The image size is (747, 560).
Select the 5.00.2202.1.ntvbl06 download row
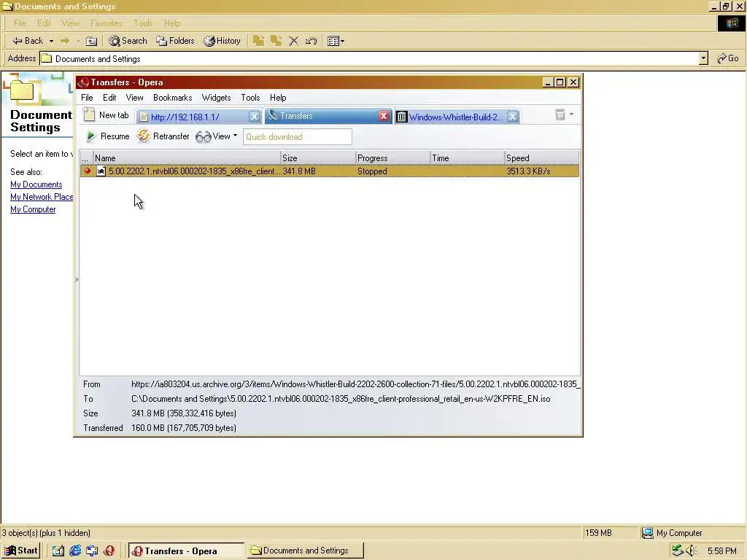tap(330, 171)
